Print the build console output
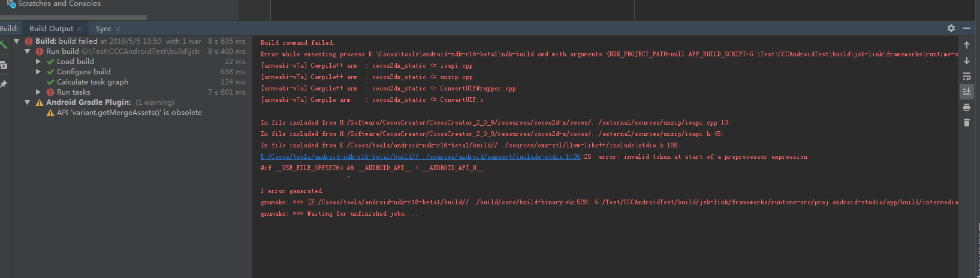This screenshot has width=980, height=278. [x=967, y=107]
